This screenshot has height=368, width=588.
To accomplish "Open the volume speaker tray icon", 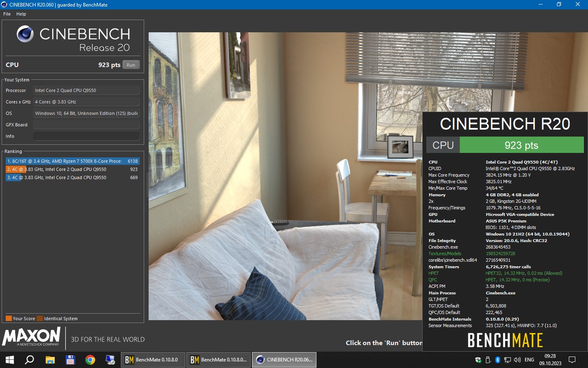I will pyautogui.click(x=517, y=360).
